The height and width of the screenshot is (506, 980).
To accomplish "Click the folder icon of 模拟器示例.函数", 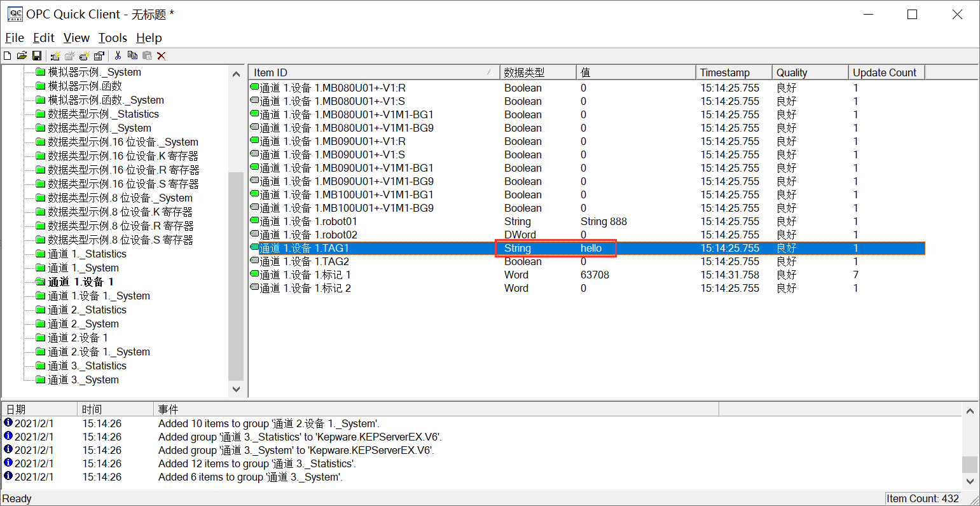I will [x=41, y=86].
